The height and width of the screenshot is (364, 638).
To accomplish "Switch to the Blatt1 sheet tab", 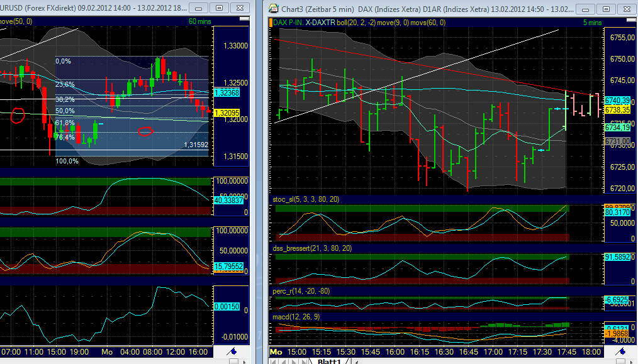I will click(x=328, y=360).
